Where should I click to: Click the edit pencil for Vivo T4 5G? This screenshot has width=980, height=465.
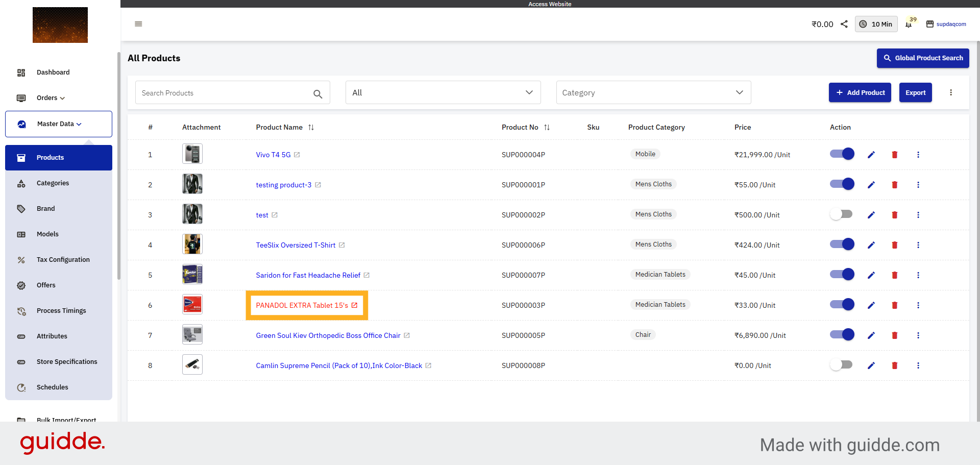pos(871,155)
